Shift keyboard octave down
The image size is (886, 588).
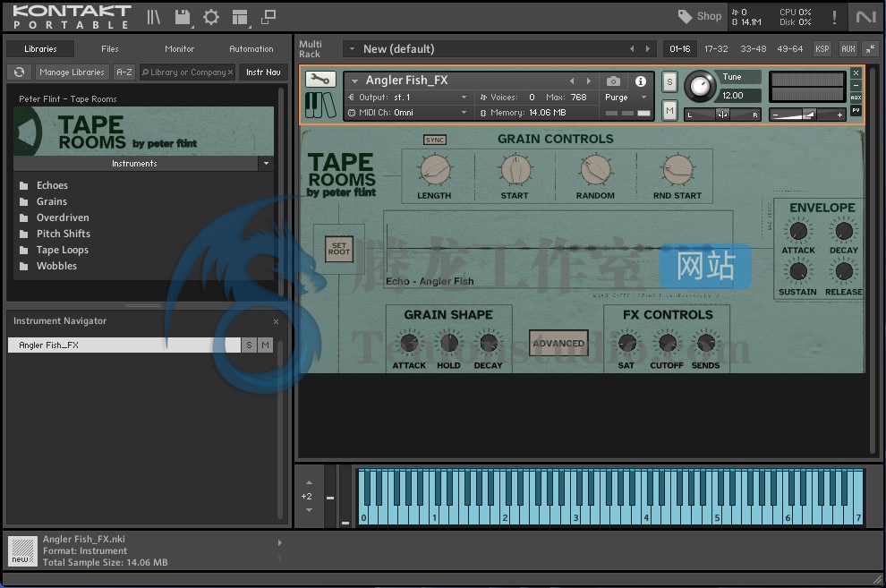309,510
